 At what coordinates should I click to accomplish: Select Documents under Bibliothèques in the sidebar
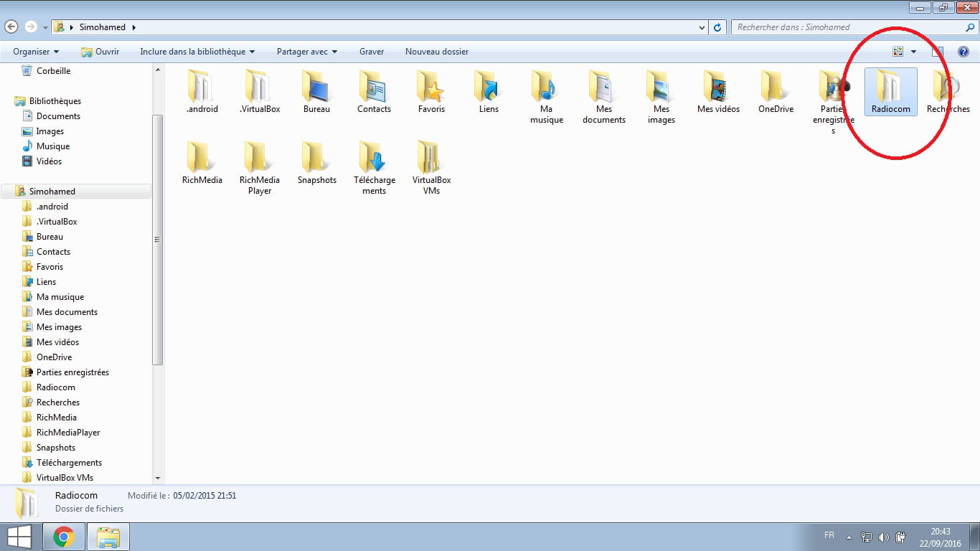coord(58,116)
